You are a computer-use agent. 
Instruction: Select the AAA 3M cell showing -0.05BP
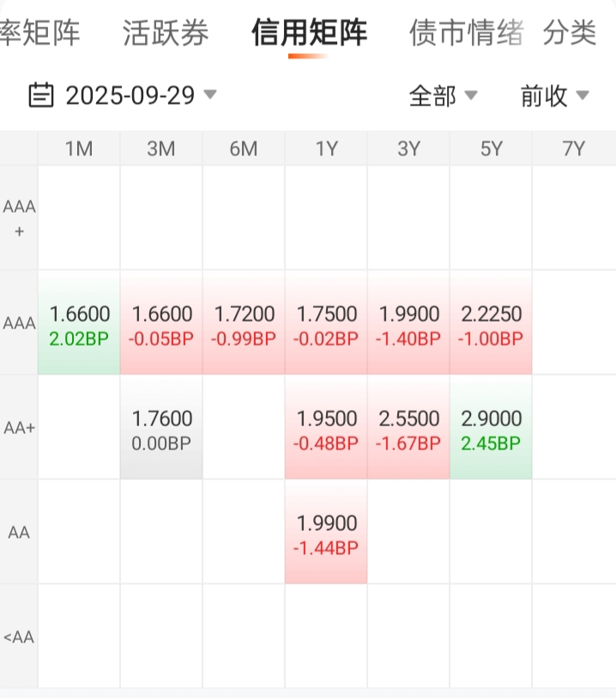tap(161, 324)
